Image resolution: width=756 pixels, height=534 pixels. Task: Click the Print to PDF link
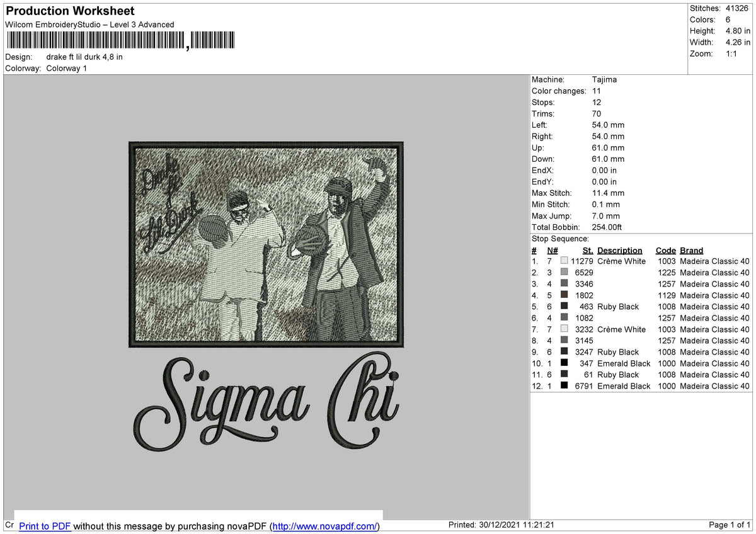click(45, 526)
